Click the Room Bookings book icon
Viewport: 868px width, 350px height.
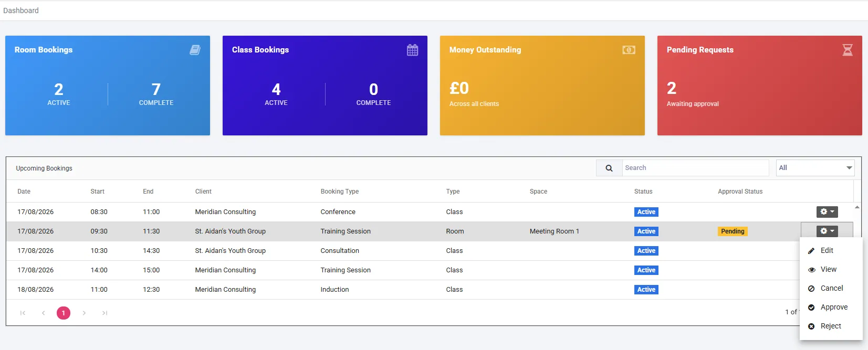[195, 50]
